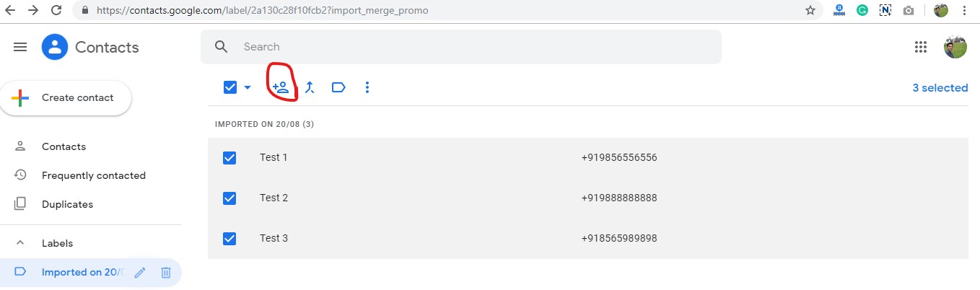Collapse the Labels section
980x290 pixels.
click(x=20, y=243)
